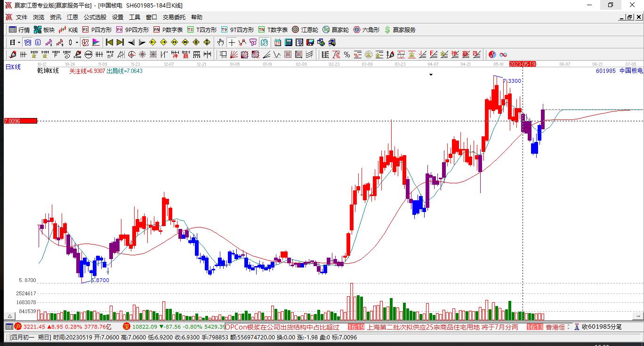Select the yellow diamond left-arrow icon
Viewport: 644px width, 346px height.
(x=153, y=42)
